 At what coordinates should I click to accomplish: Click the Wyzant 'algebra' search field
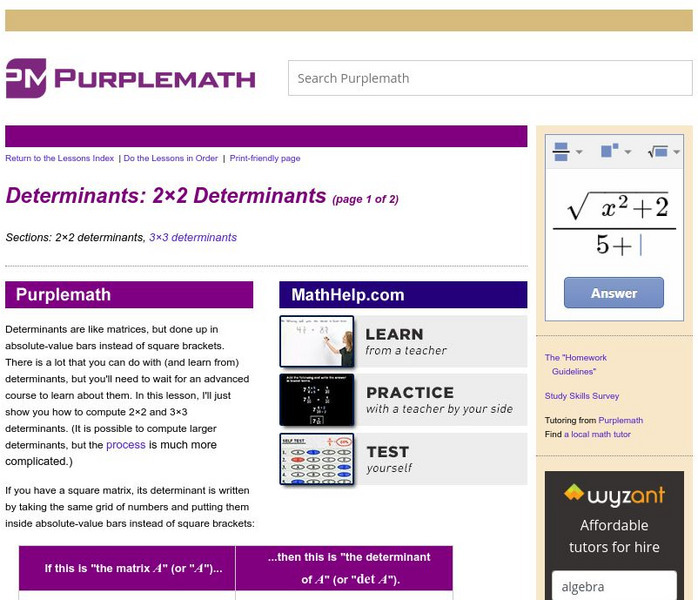coord(614,586)
